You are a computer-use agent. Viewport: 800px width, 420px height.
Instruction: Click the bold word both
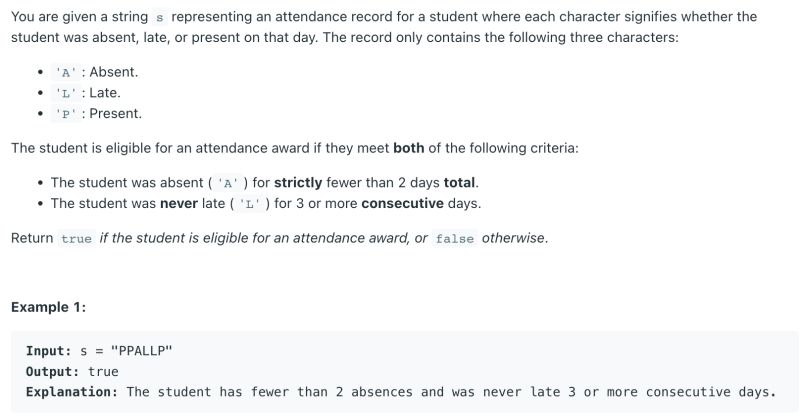click(409, 148)
